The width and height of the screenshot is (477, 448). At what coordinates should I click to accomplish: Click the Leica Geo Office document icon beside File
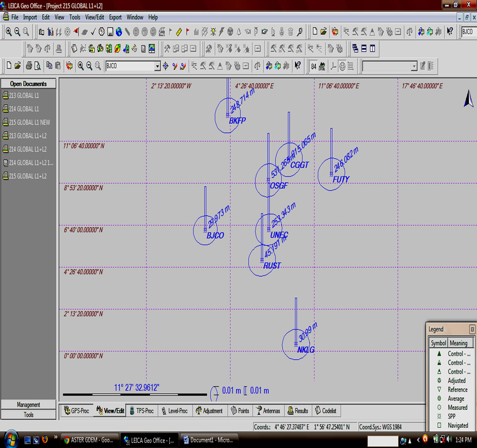click(x=6, y=17)
